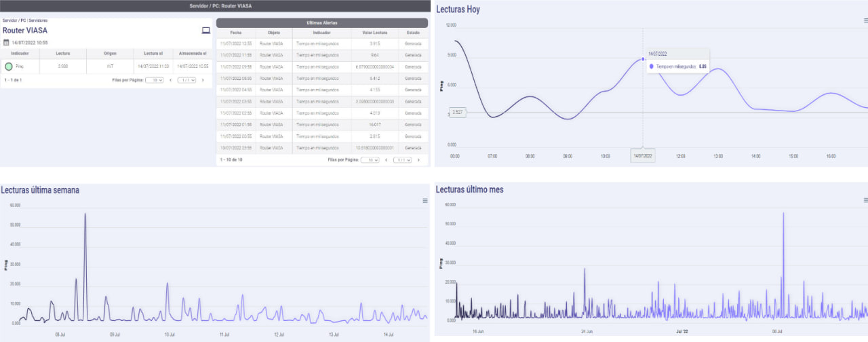The height and width of the screenshot is (342, 868).
Task: Open page selector dropdown in indicator table
Action: (187, 80)
